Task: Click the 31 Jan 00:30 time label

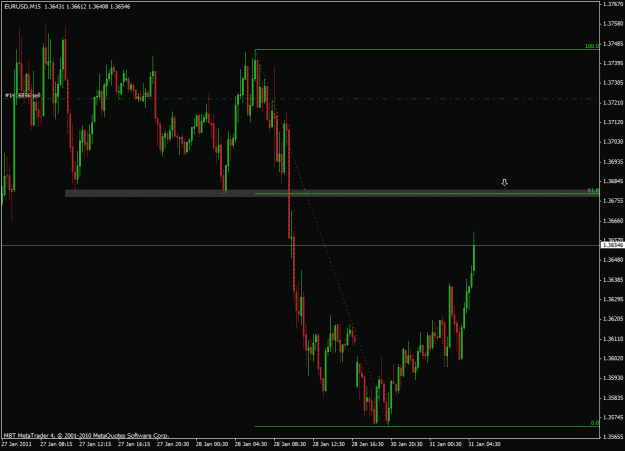Action: (x=446, y=444)
